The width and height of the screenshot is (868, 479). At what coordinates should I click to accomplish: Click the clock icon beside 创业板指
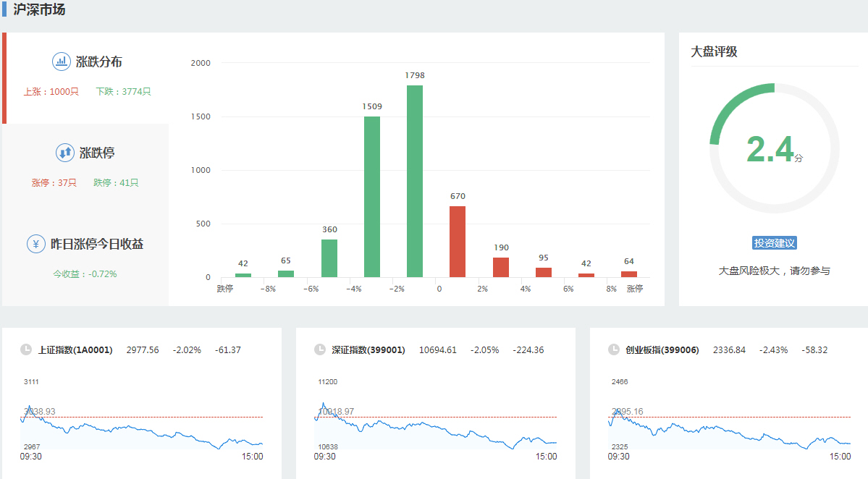pos(614,349)
